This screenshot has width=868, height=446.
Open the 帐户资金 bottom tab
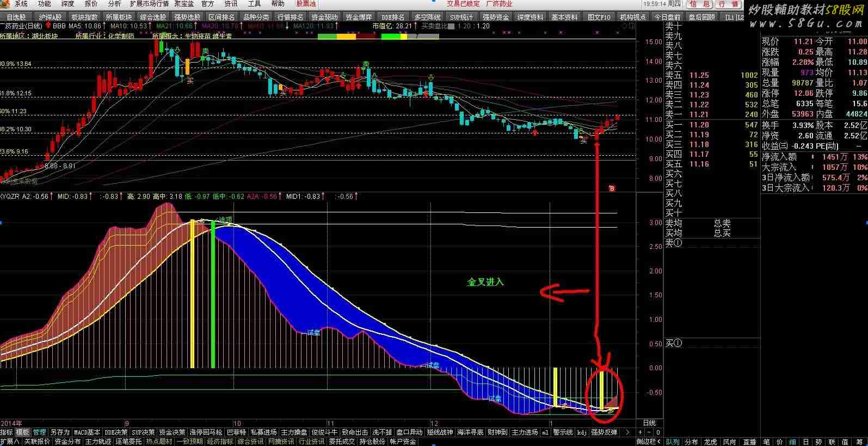(403, 441)
